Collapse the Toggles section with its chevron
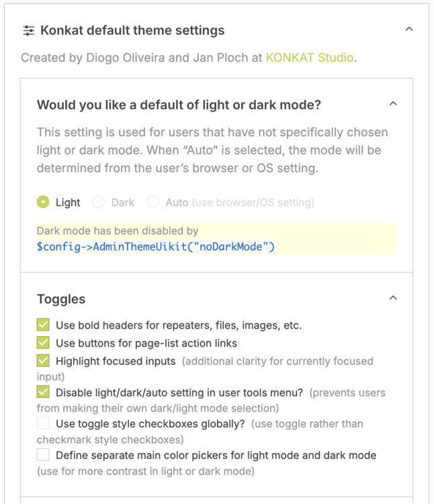 394,298
